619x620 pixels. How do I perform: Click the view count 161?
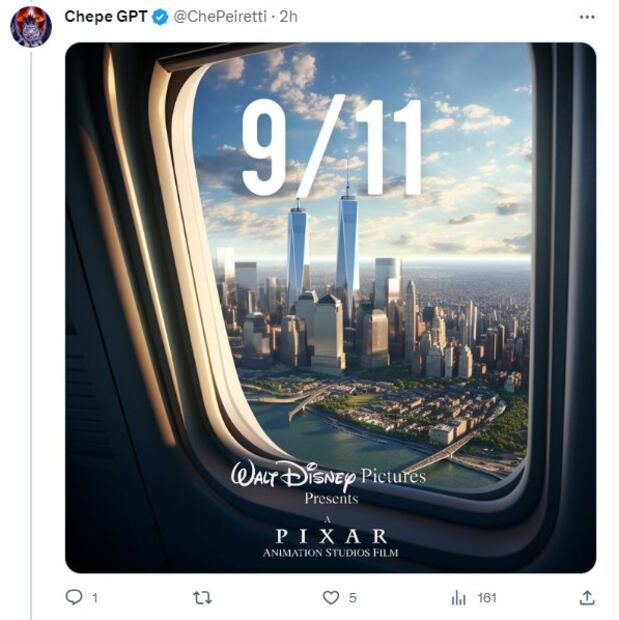tap(487, 598)
